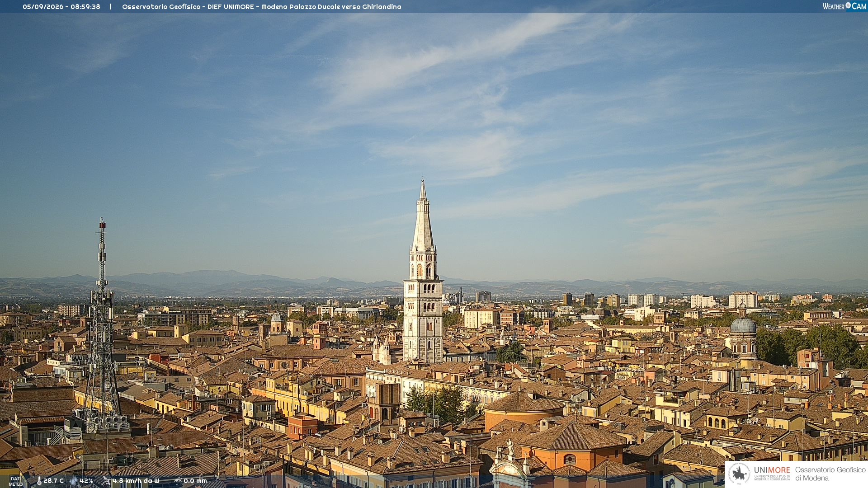Click the 0.0 mm rainfall value

[195, 481]
